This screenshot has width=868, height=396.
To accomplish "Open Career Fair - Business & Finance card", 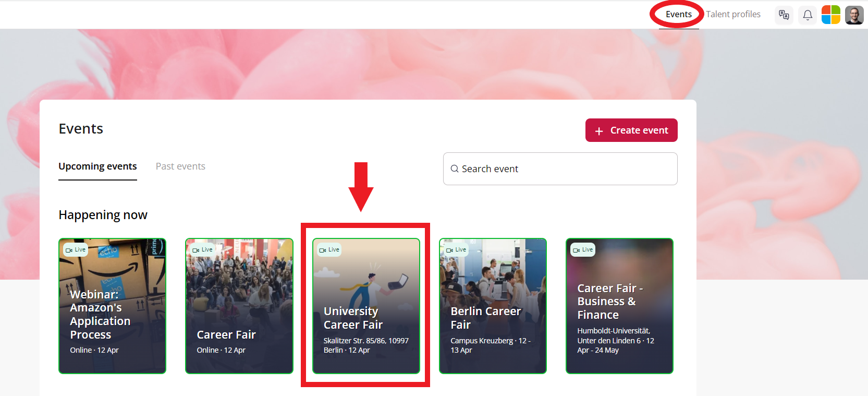I will (620, 306).
